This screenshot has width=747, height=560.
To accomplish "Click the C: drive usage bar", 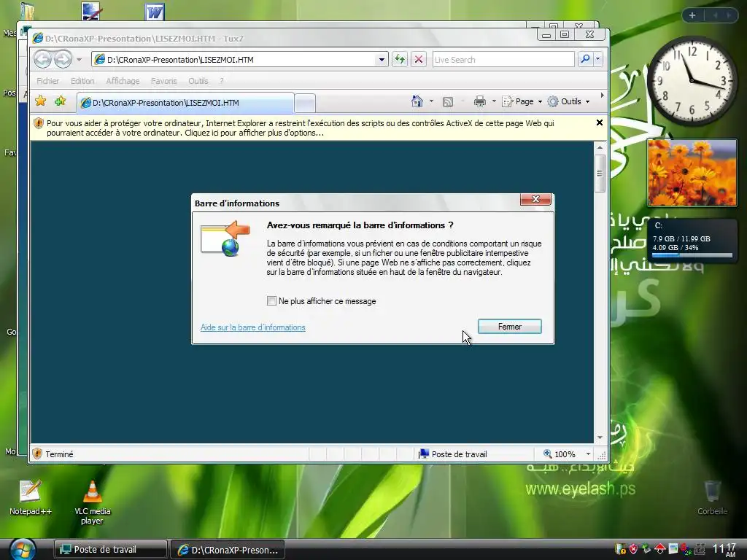I will coord(692,255).
